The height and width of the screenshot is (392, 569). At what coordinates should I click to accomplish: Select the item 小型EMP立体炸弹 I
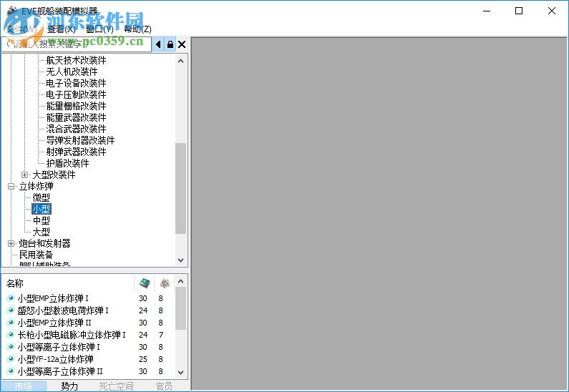(53, 298)
